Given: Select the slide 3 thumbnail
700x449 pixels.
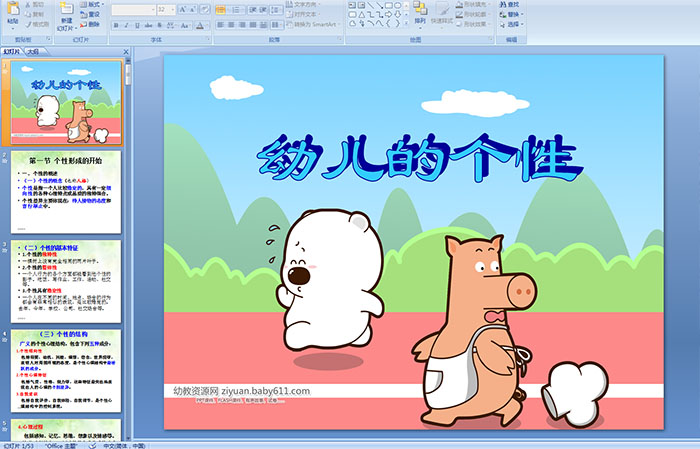Looking at the screenshot, I should pos(66,281).
